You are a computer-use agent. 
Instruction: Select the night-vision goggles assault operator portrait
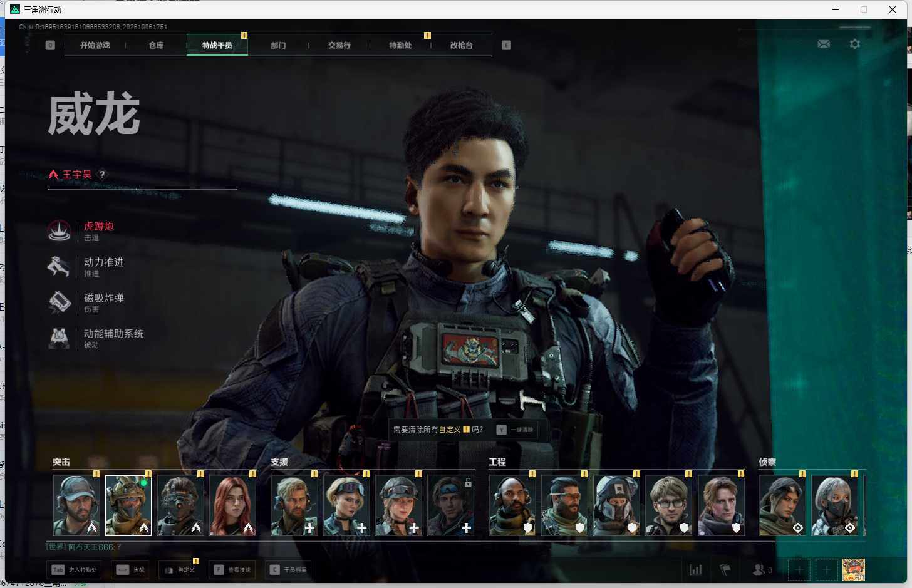(x=180, y=505)
